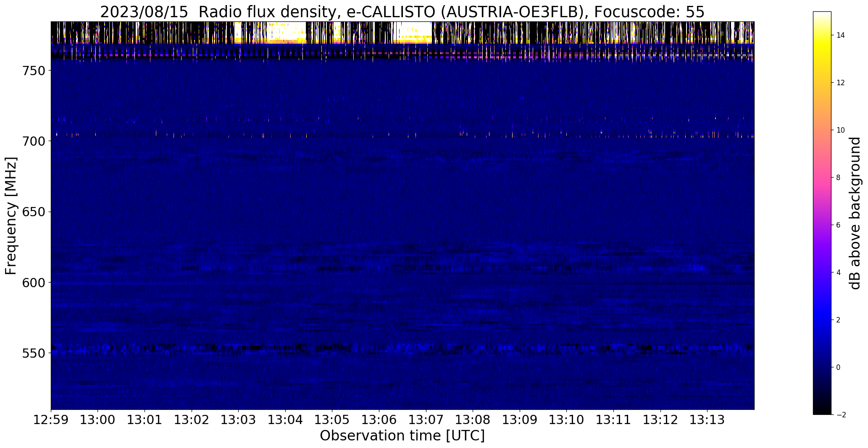Click the colorbar tick value 2

coord(838,320)
